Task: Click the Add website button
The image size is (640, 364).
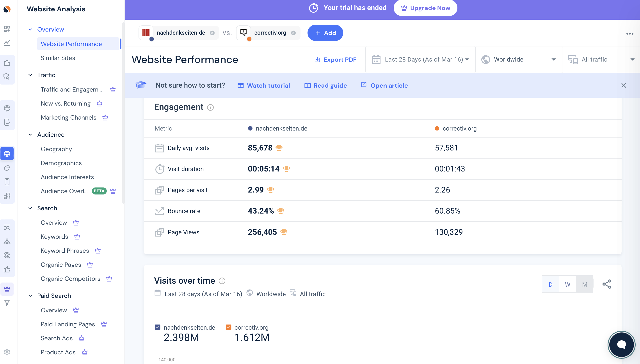Action: click(x=325, y=33)
